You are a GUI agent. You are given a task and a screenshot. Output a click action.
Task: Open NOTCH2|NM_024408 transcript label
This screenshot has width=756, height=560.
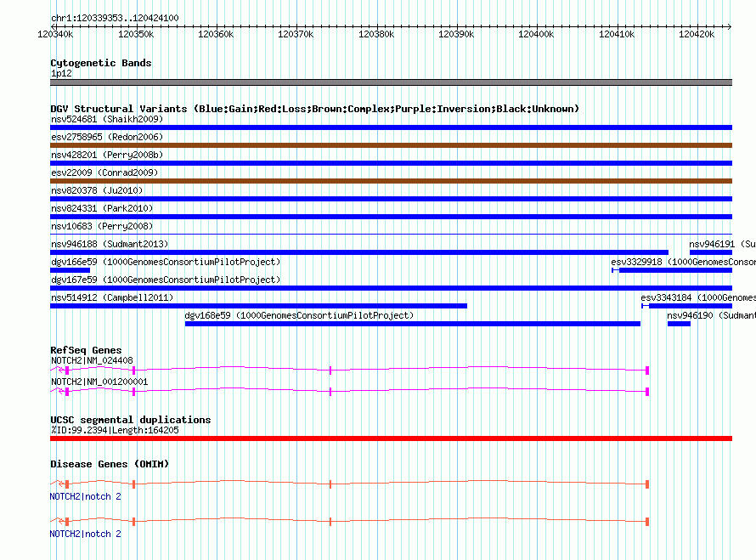tap(92, 360)
